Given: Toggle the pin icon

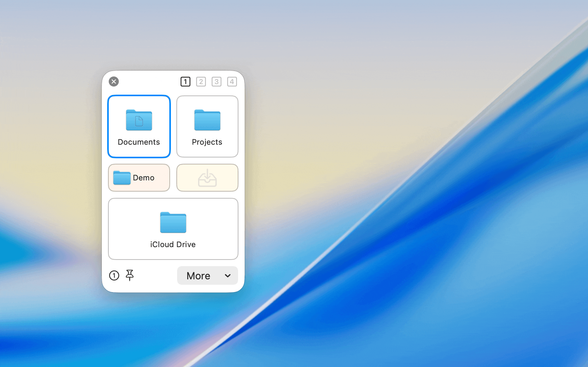Looking at the screenshot, I should (130, 275).
